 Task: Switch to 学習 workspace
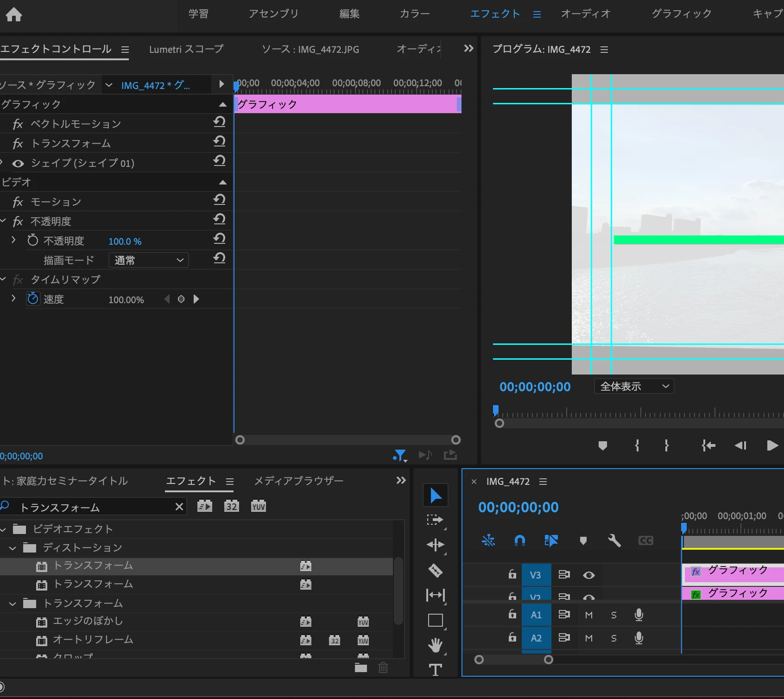click(198, 14)
